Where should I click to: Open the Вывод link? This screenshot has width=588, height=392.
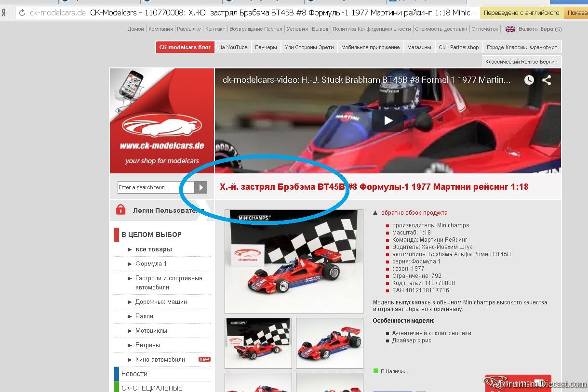(x=320, y=29)
